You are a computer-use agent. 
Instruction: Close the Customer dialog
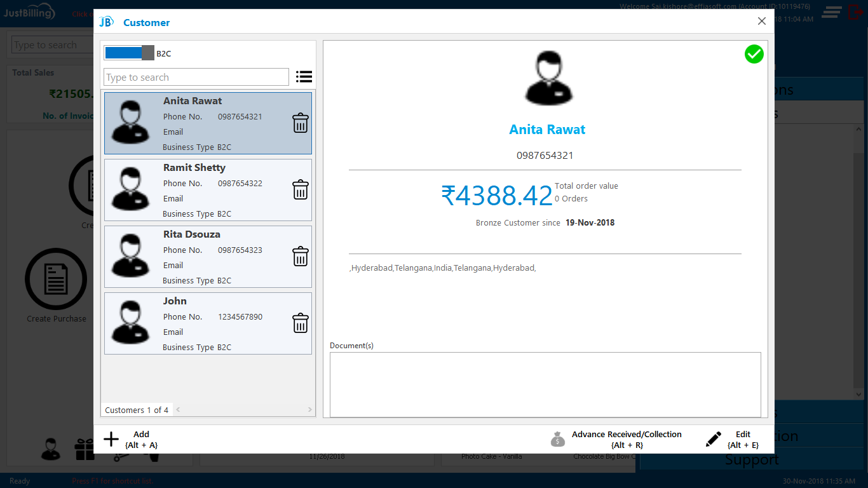click(762, 21)
